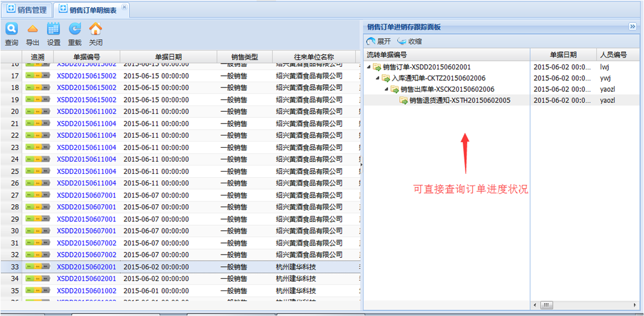
Task: Click the 关闭 home icon
Action: (96, 29)
